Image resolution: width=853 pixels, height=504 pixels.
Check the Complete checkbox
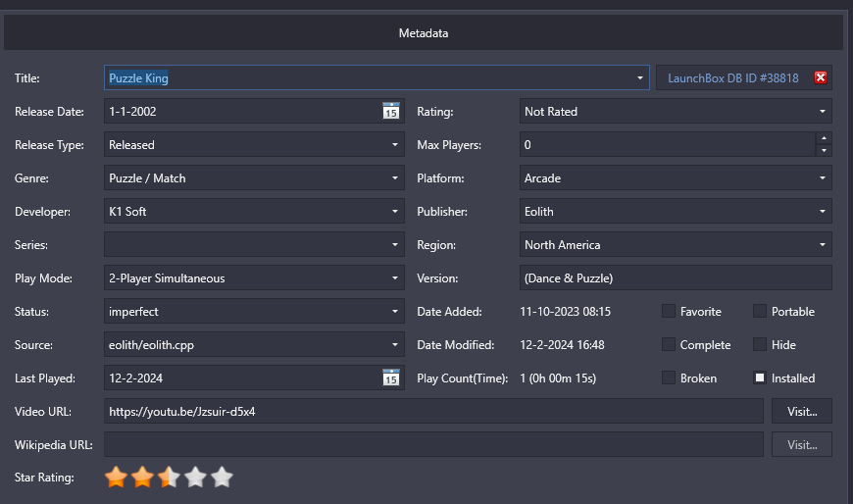pos(669,344)
